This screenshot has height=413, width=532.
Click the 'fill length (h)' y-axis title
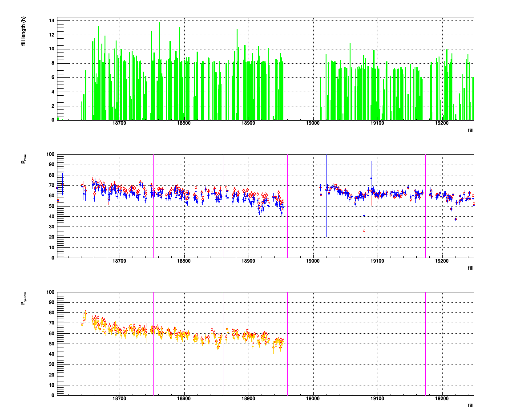point(23,31)
